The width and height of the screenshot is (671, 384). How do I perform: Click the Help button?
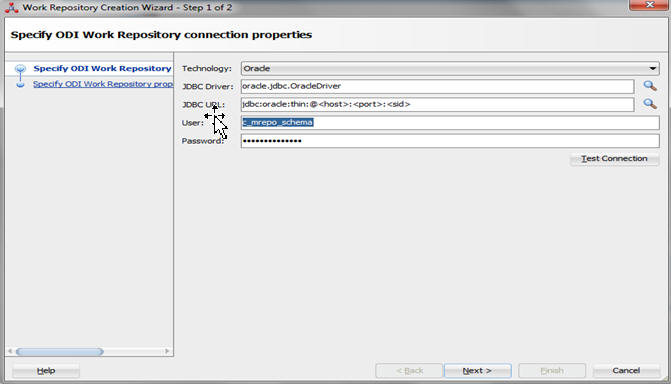click(x=46, y=371)
